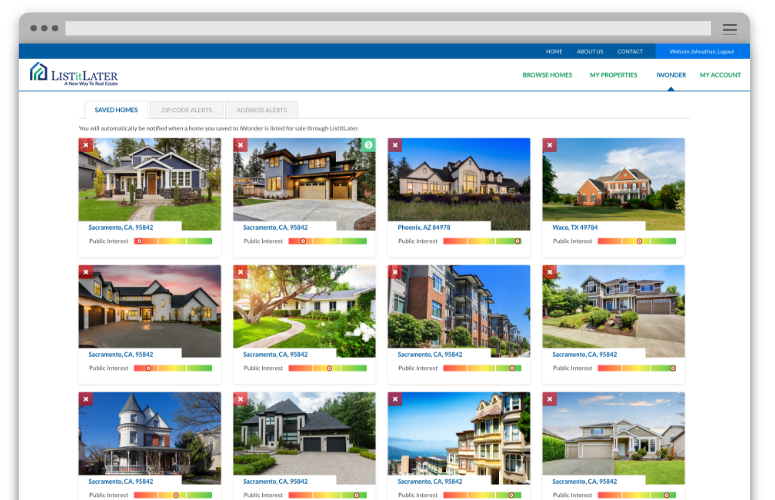This screenshot has height=500, width=775.
Task: Click the Contact link in top bar
Action: tap(630, 51)
